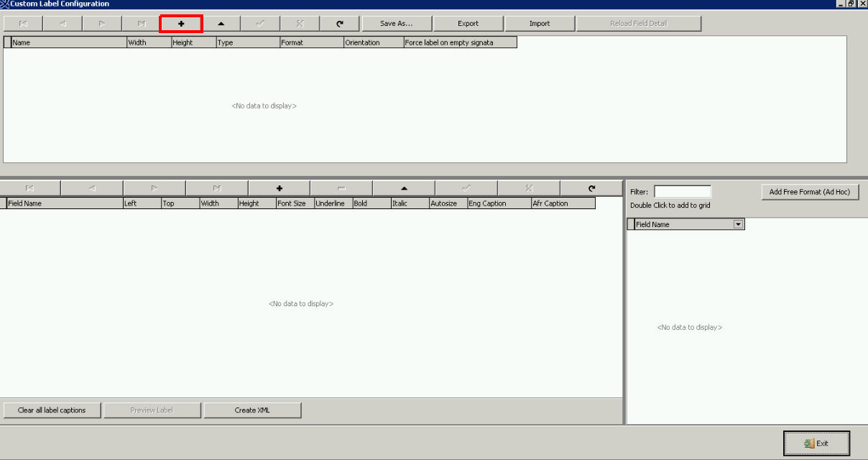Click Reload Field Detail button
Viewport: 868px width, 460px height.
click(x=639, y=24)
